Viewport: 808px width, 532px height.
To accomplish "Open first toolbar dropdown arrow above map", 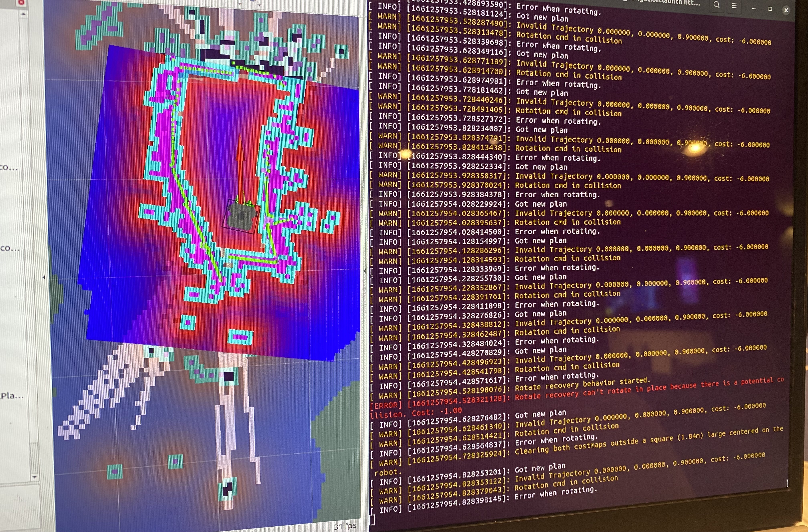I will [x=240, y=4].
